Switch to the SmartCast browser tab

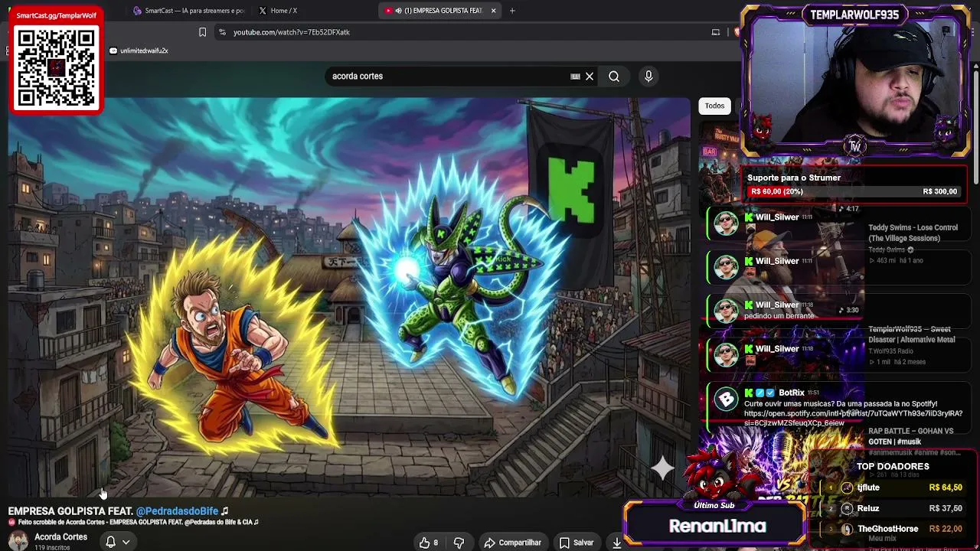(188, 11)
